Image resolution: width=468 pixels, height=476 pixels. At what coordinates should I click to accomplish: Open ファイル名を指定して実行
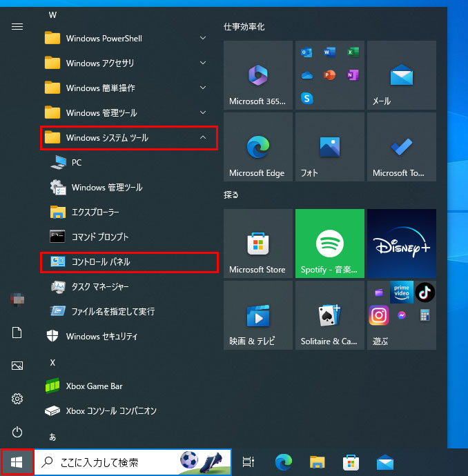pos(129,311)
